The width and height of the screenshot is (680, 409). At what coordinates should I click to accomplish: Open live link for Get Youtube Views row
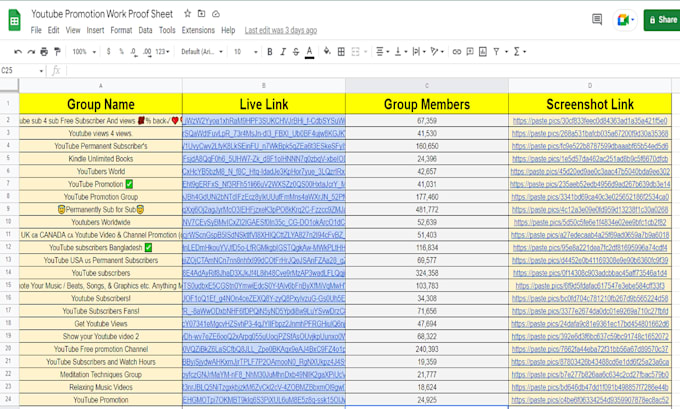click(x=264, y=324)
